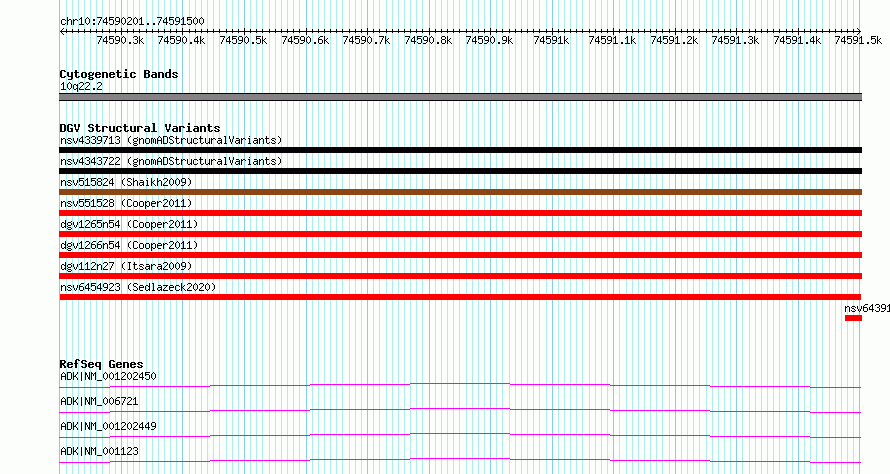Click the chr10:74590201..74591500 region label
This screenshot has height=474, width=890.
(132, 21)
